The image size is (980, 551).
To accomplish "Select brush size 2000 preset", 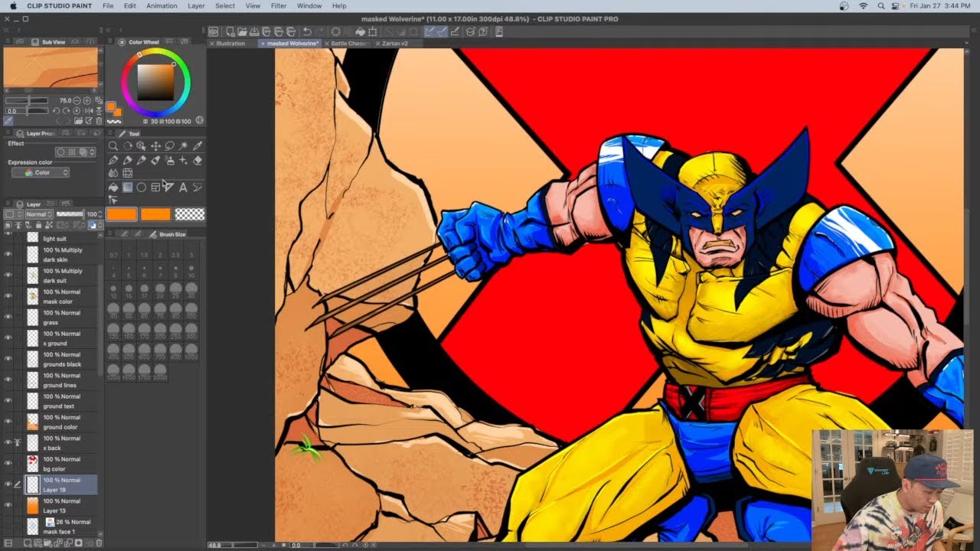I will (160, 371).
